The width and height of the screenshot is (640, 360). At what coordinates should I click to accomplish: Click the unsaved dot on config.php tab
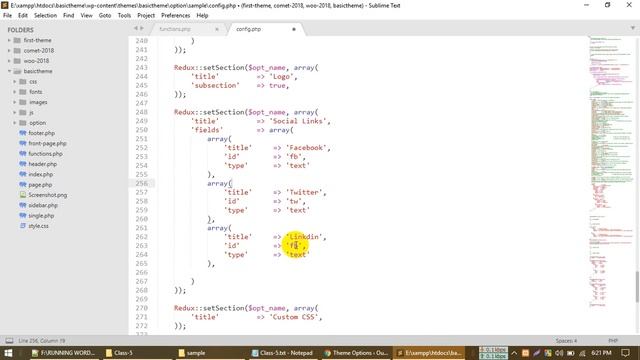coord(293,29)
